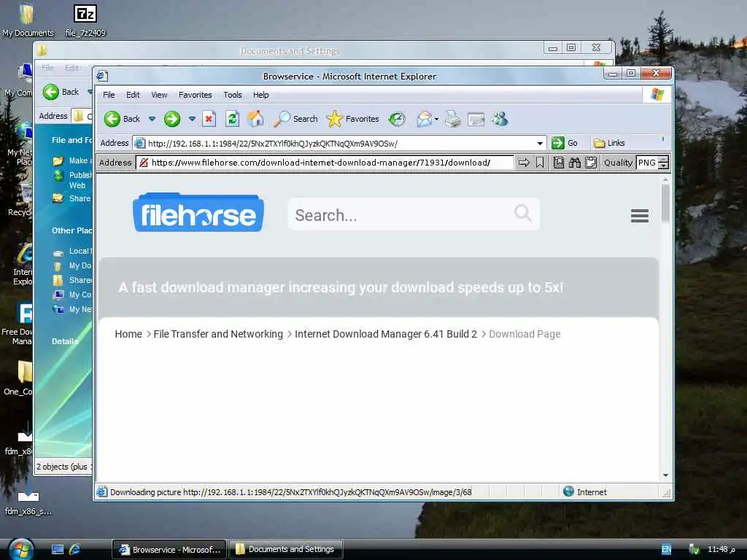The image size is (747, 560).
Task: Open Share task in the Documents and Settings window
Action: (x=72, y=198)
